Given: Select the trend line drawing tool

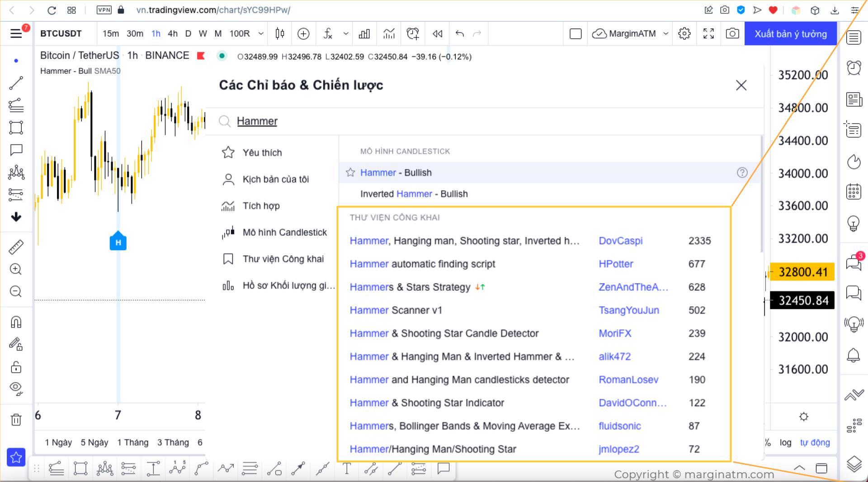Looking at the screenshot, I should click(x=16, y=83).
